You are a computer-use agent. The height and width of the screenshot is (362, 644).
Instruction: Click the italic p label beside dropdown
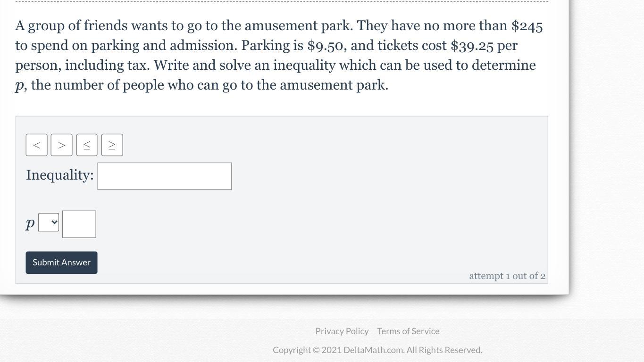[x=30, y=223]
